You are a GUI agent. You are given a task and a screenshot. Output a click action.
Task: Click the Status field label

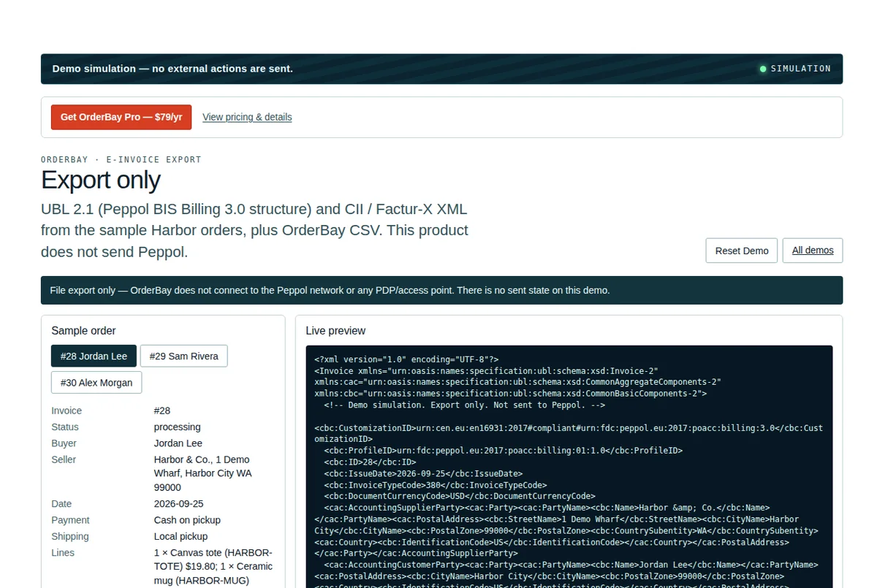65,427
